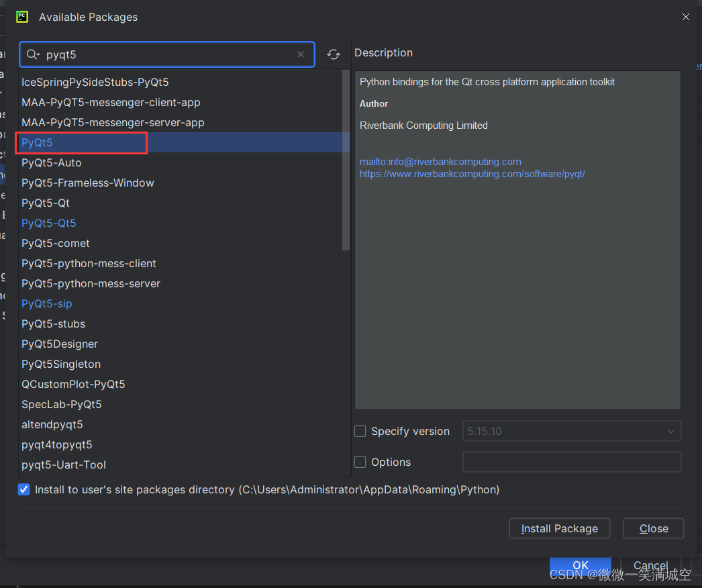Uncheck install to user's site packages
Viewport: 702px width, 588px height.
24,489
